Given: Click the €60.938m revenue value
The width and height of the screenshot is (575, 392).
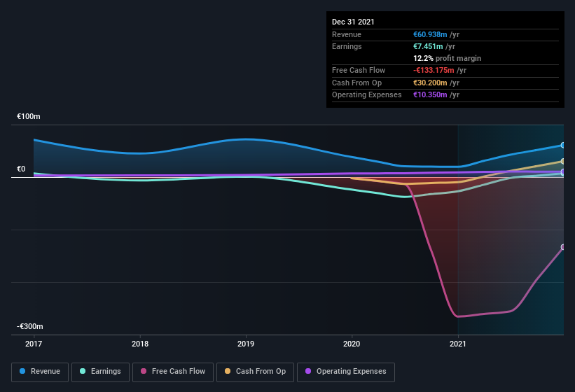Looking at the screenshot, I should [x=430, y=34].
